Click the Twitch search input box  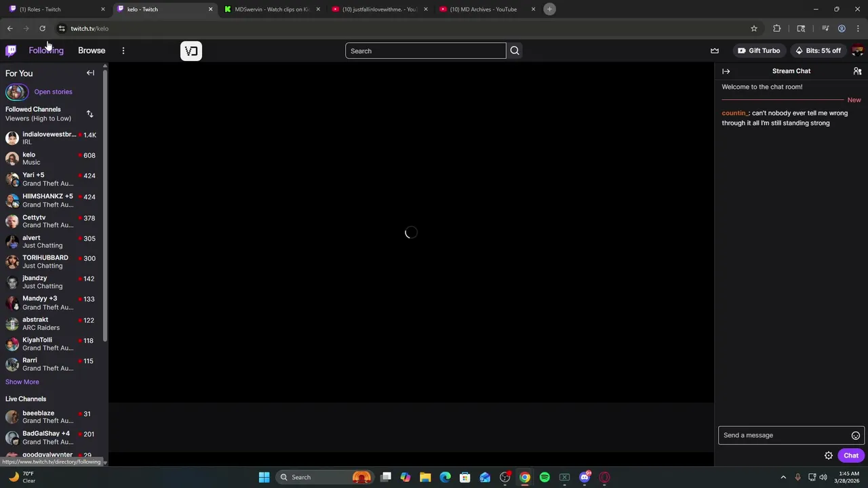[425, 51]
